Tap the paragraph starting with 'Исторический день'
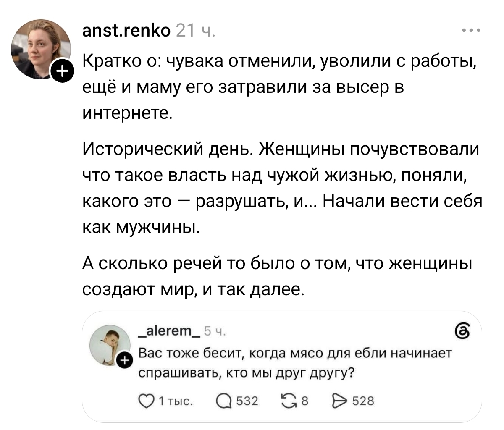Image resolution: width=504 pixels, height=430 pixels. 281,189
